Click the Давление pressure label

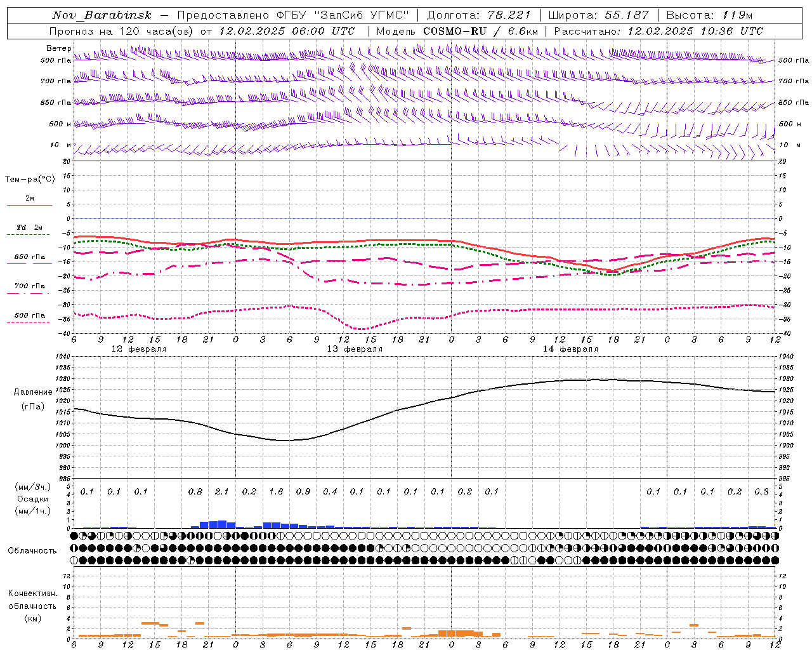coord(33,392)
